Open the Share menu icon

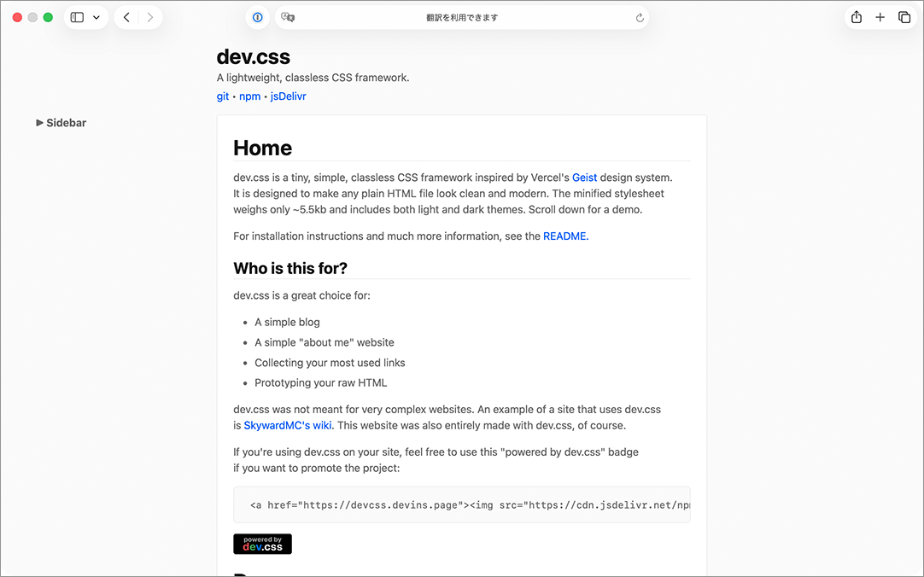point(857,18)
